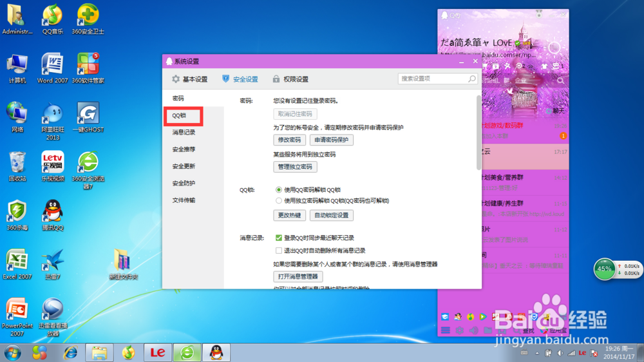This screenshot has width=644, height=362.
Task: Check 退出QQ时自动删除所有消息记录
Action: click(278, 251)
